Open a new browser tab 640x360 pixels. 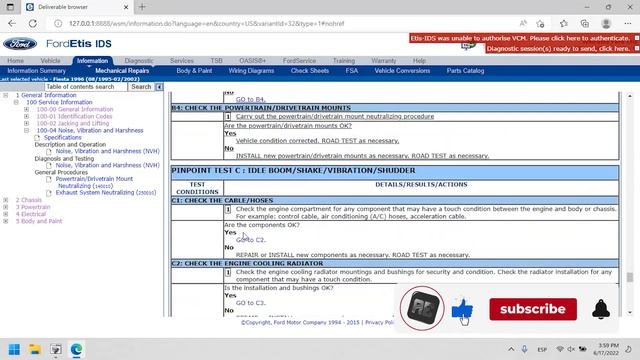click(x=142, y=7)
